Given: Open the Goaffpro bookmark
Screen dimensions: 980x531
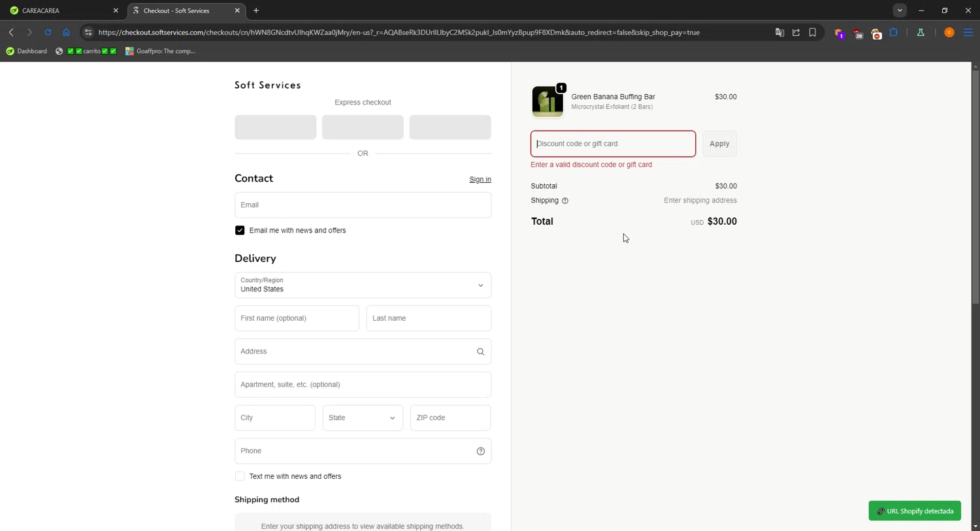Looking at the screenshot, I should point(161,51).
